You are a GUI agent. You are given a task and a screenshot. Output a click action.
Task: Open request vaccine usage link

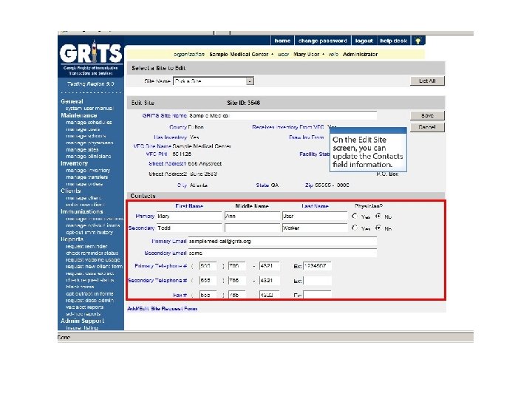93,260
